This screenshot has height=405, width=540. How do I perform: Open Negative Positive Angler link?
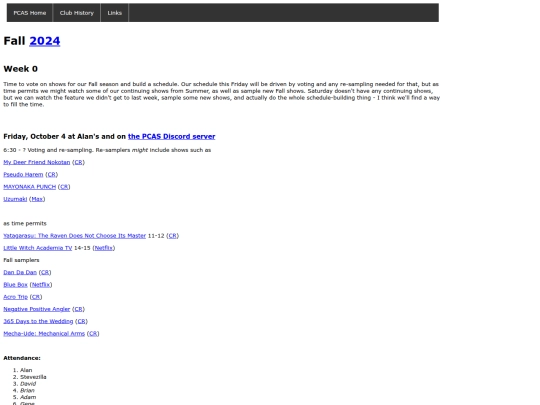point(37,309)
